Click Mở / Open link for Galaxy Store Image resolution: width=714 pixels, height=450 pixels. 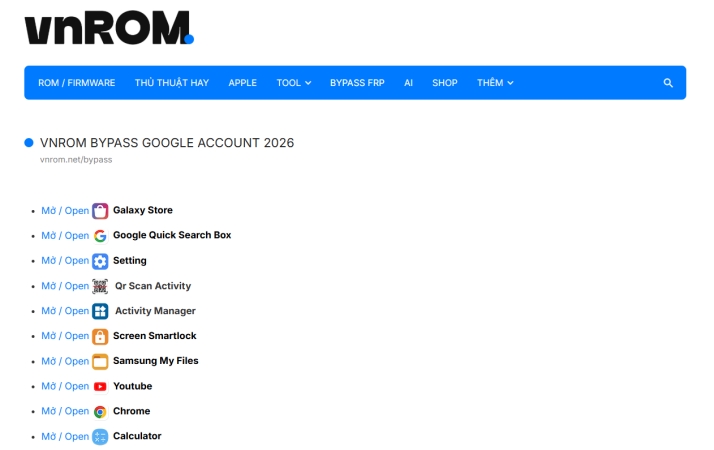tap(65, 211)
